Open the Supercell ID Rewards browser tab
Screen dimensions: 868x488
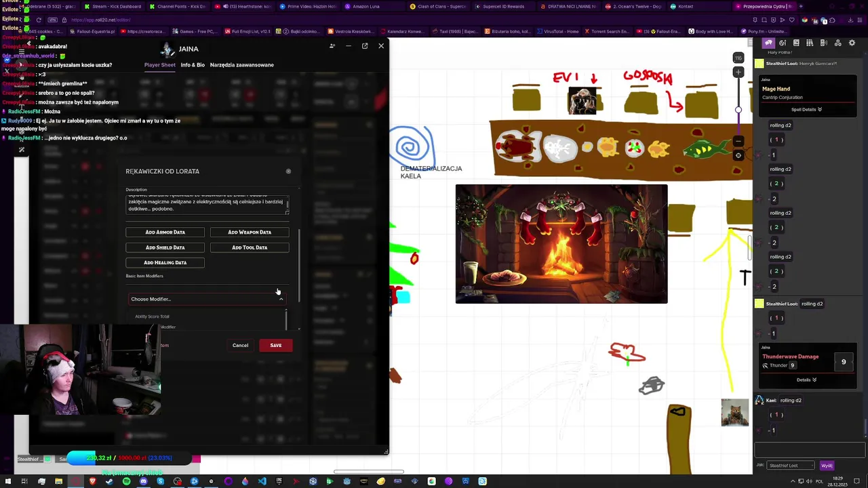(x=504, y=6)
